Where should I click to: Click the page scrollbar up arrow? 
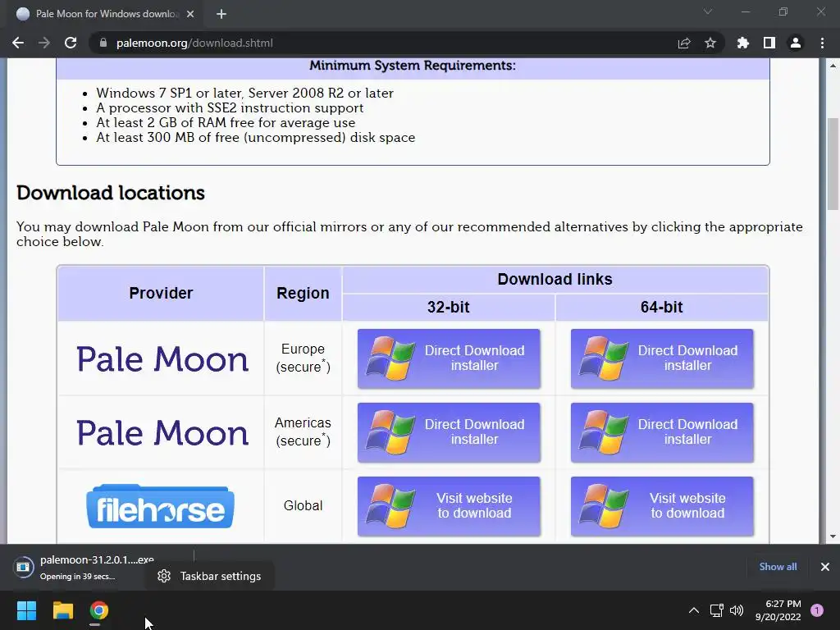(833, 66)
